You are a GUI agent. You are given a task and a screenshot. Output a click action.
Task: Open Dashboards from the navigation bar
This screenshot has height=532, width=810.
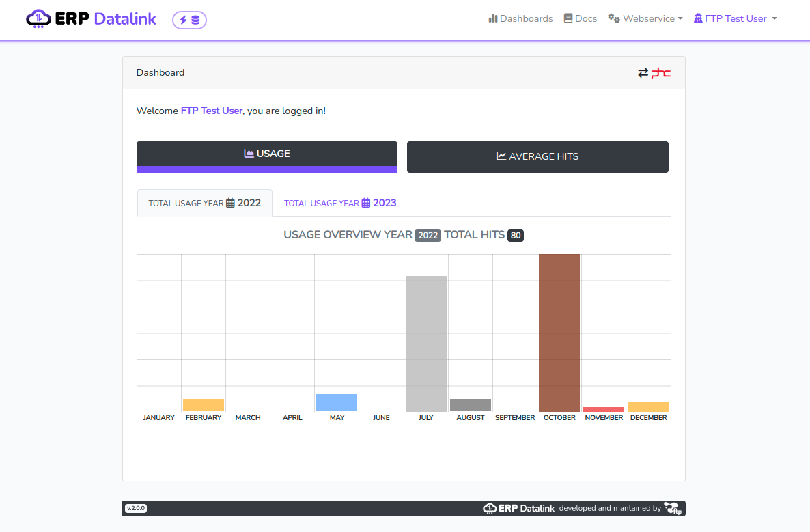pyautogui.click(x=520, y=19)
